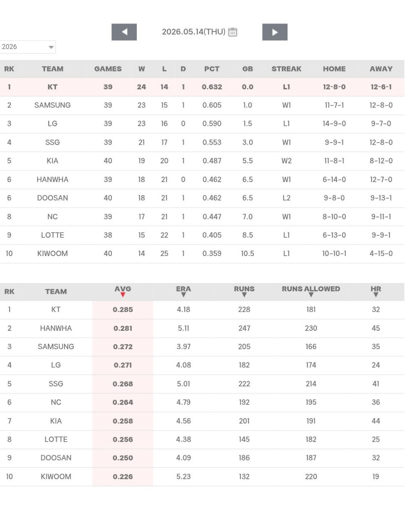Click the AWAY column header
The height and width of the screenshot is (532, 414).
pos(381,69)
